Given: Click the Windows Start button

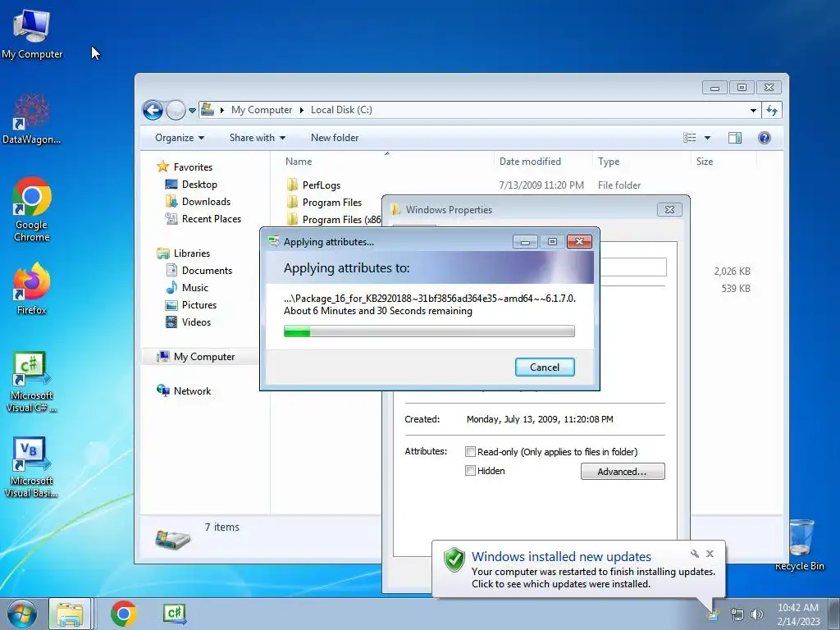Looking at the screenshot, I should pyautogui.click(x=21, y=614).
